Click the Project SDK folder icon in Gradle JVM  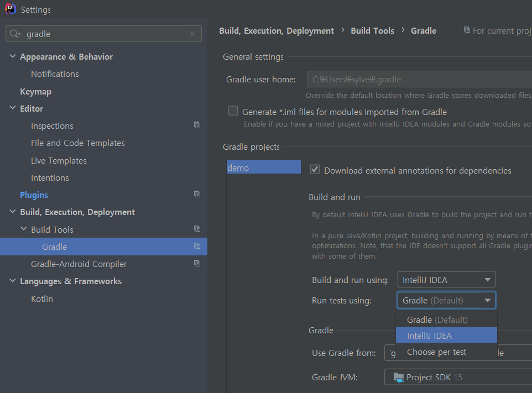(x=399, y=377)
